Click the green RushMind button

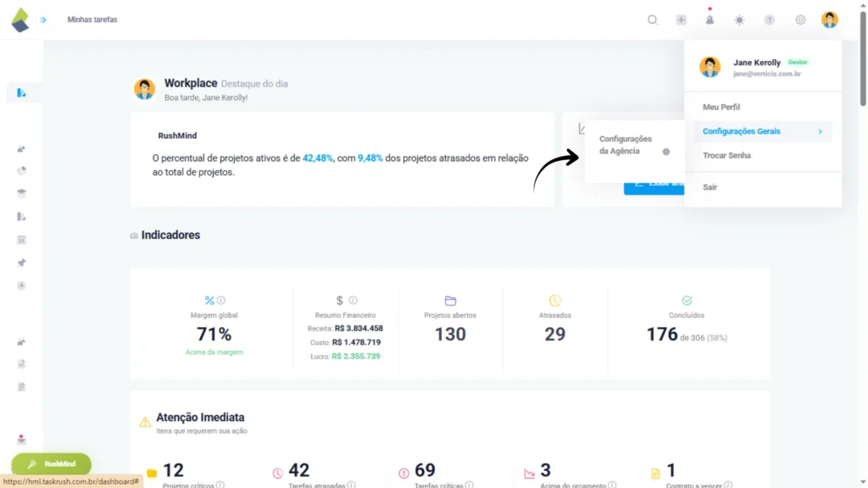coord(51,464)
